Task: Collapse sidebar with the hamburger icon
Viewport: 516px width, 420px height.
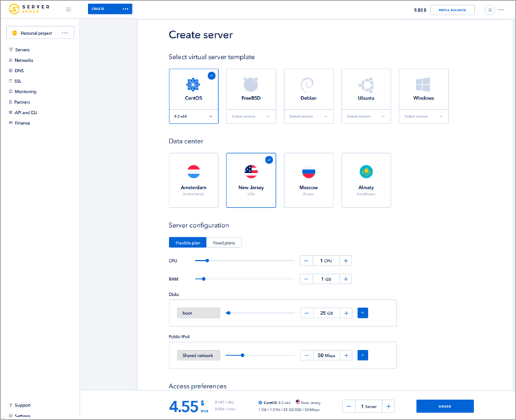Action: pyautogui.click(x=69, y=9)
